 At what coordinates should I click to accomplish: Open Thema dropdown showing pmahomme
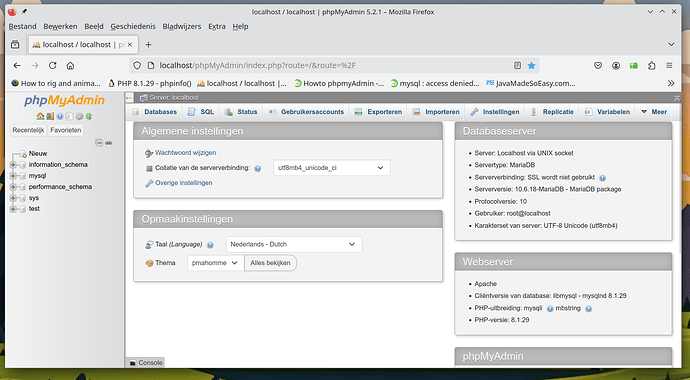point(216,263)
